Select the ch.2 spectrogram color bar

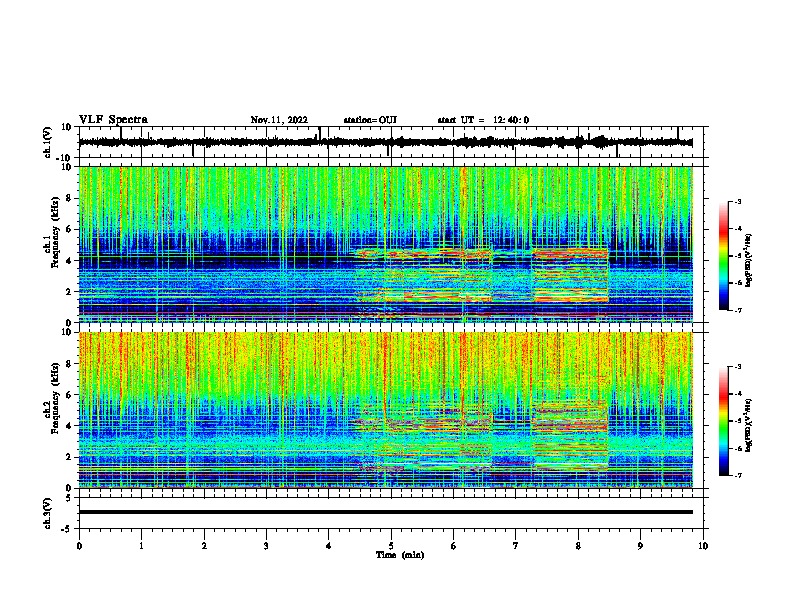click(723, 421)
